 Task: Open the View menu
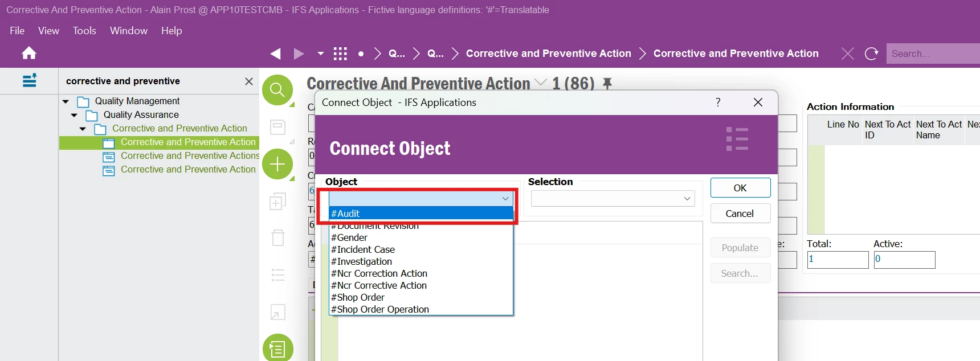coord(48,31)
